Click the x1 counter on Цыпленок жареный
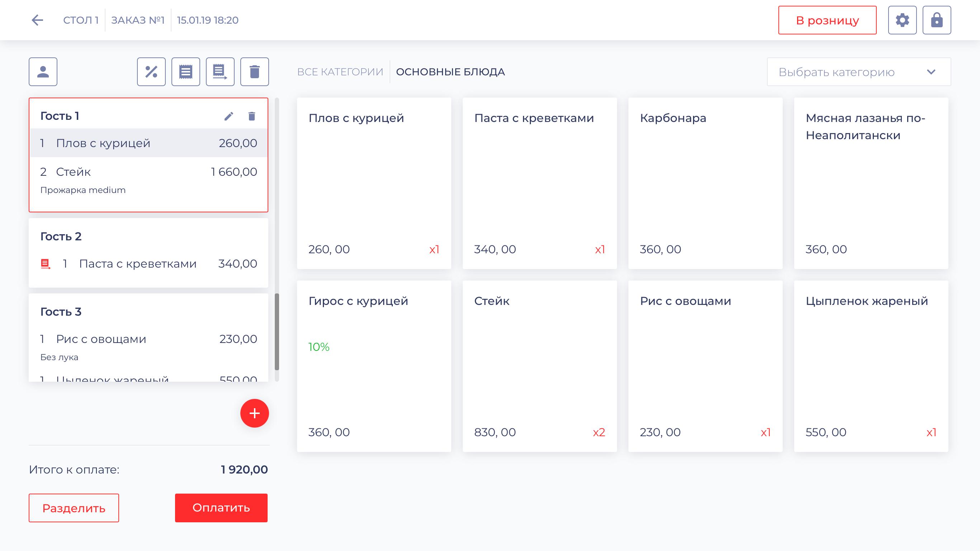Image resolution: width=980 pixels, height=551 pixels. click(x=931, y=432)
